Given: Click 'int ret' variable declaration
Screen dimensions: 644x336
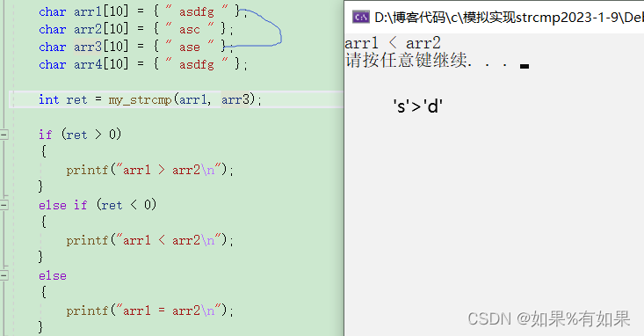Looking at the screenshot, I should (x=63, y=100).
